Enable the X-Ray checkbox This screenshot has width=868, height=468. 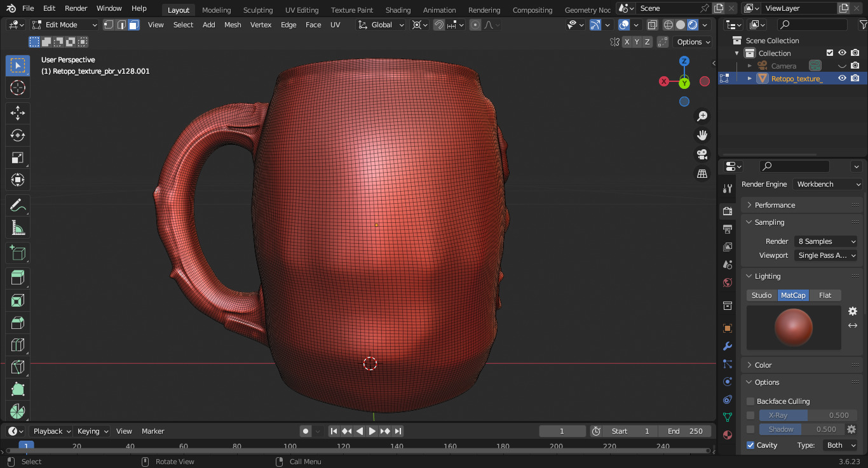[x=750, y=415]
